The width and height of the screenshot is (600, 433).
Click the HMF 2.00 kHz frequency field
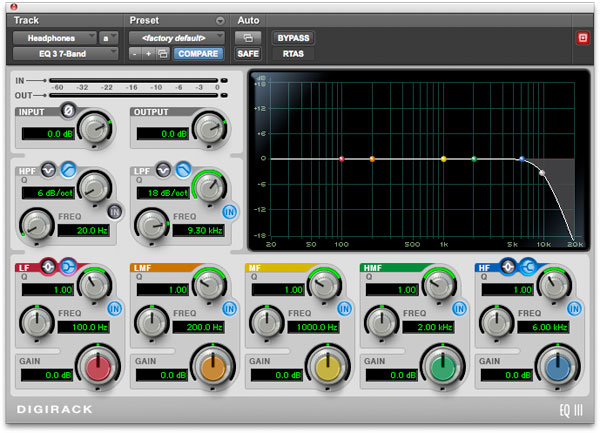click(x=428, y=327)
